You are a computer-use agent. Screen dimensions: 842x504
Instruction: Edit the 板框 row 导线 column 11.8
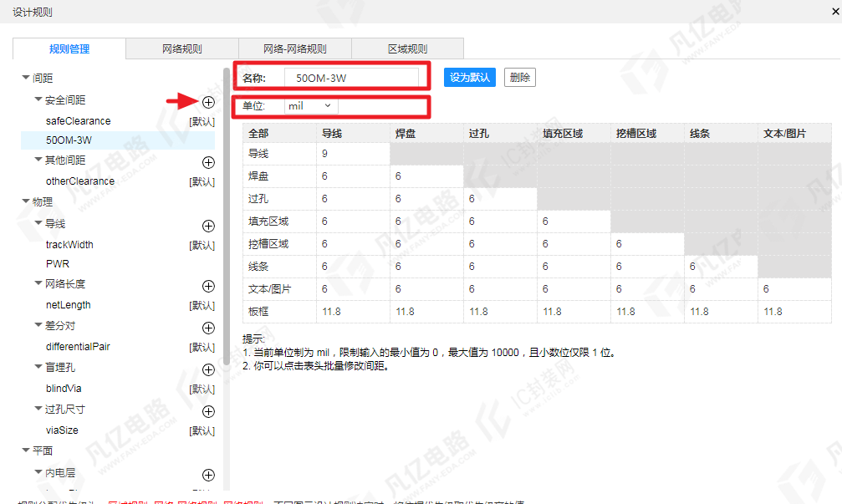[354, 311]
